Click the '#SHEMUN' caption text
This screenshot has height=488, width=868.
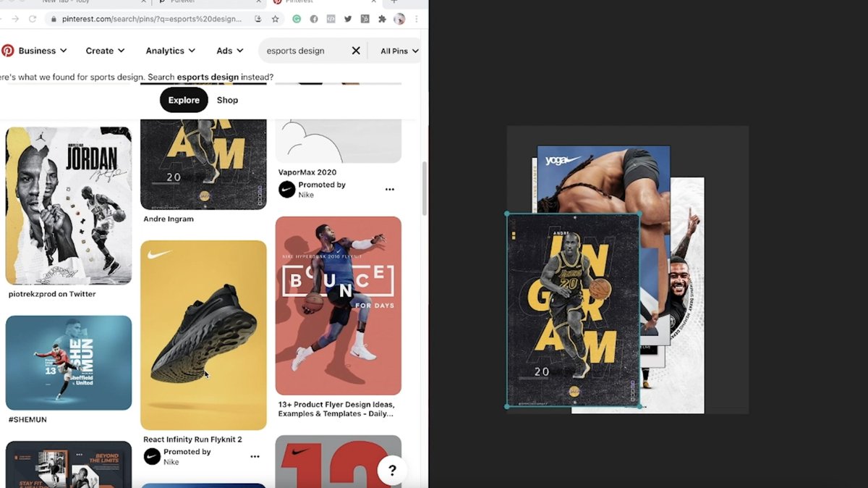[27, 419]
